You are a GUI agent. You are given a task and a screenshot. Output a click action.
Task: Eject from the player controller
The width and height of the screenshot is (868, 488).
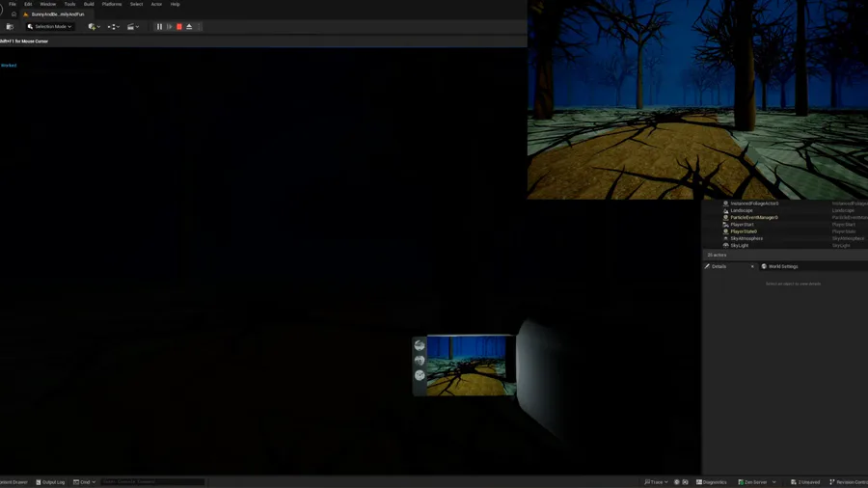point(189,27)
